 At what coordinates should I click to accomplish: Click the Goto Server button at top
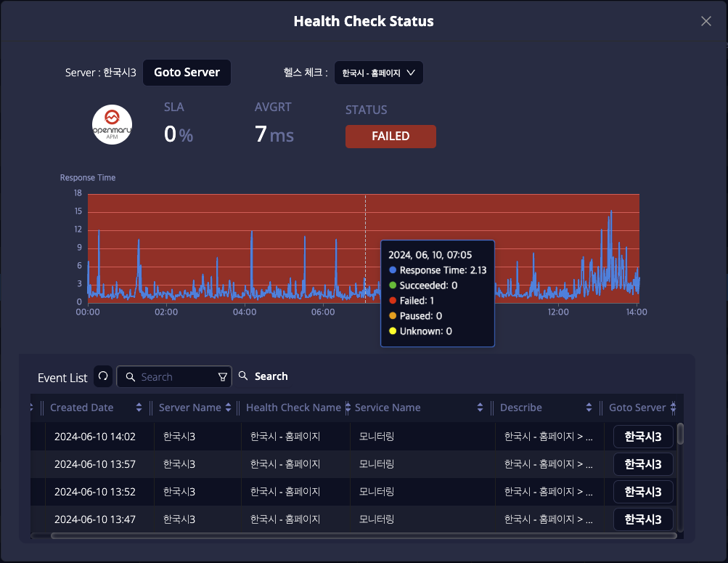187,73
